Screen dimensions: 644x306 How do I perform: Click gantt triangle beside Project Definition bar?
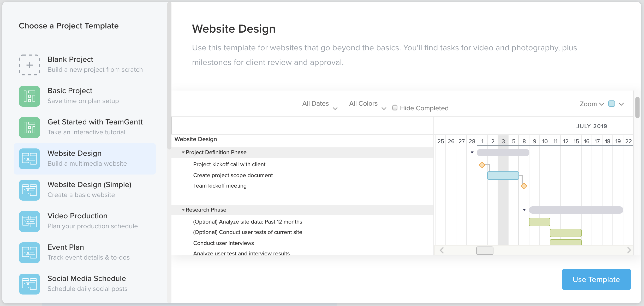tap(472, 153)
